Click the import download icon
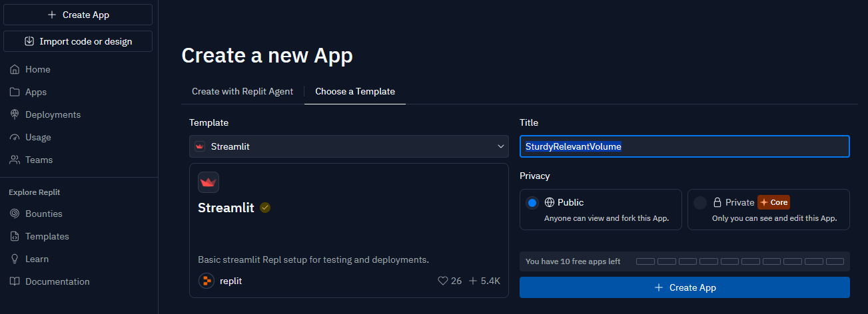This screenshot has width=868, height=314. click(29, 41)
